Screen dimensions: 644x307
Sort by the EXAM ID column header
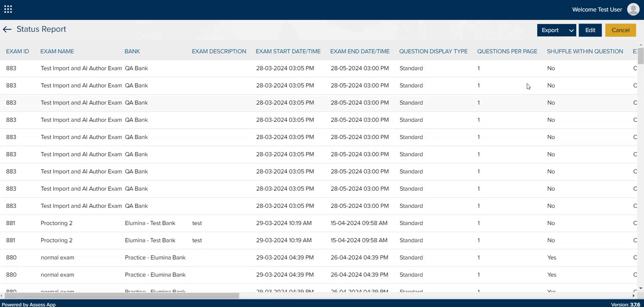[x=18, y=51]
